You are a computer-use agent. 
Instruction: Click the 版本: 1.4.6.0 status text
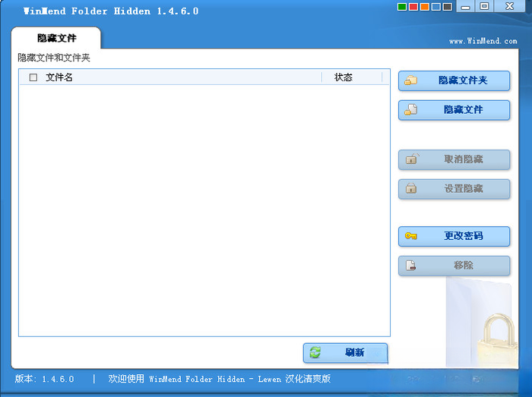(44, 379)
